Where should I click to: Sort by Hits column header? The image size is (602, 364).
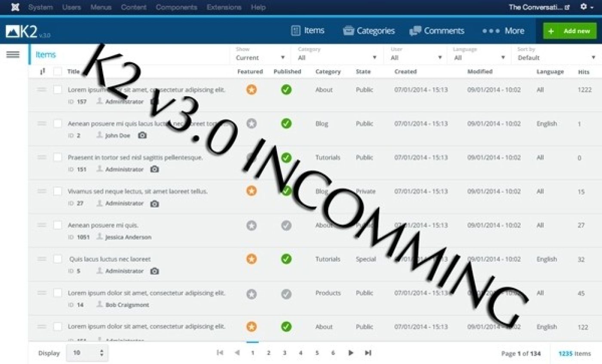click(584, 72)
